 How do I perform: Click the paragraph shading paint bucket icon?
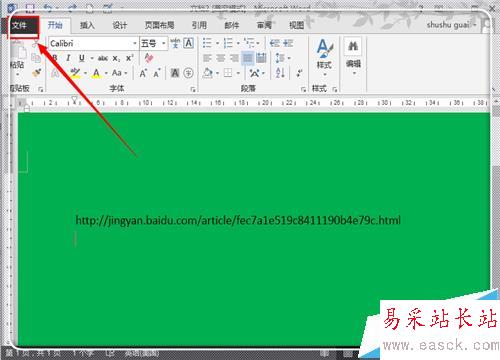pyautogui.click(x=208, y=73)
